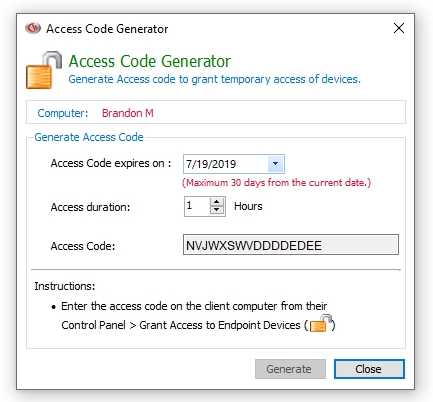Click the Computer: label
This screenshot has width=433, height=402.
click(63, 113)
